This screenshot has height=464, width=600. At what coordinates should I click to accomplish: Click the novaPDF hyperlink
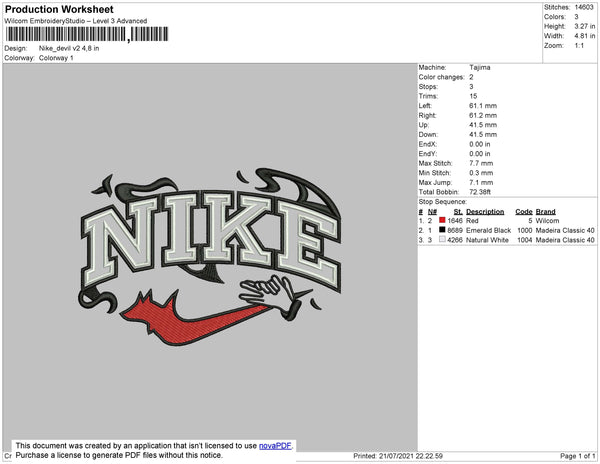click(x=275, y=446)
